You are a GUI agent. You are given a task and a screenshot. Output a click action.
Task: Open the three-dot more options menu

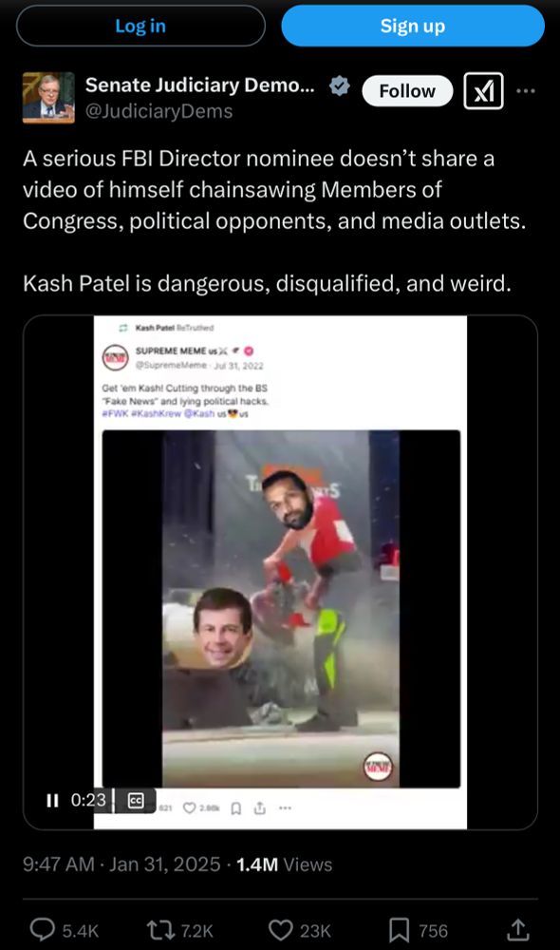tap(526, 91)
